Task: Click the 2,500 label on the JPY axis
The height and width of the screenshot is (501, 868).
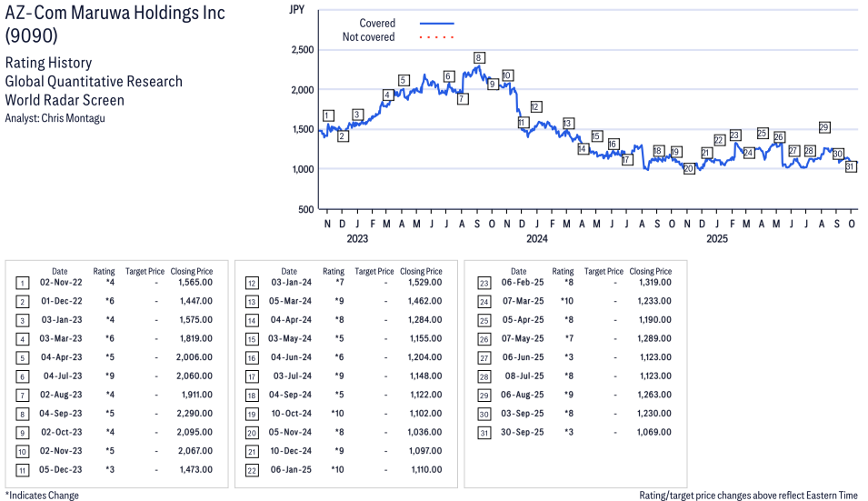Action: (301, 50)
